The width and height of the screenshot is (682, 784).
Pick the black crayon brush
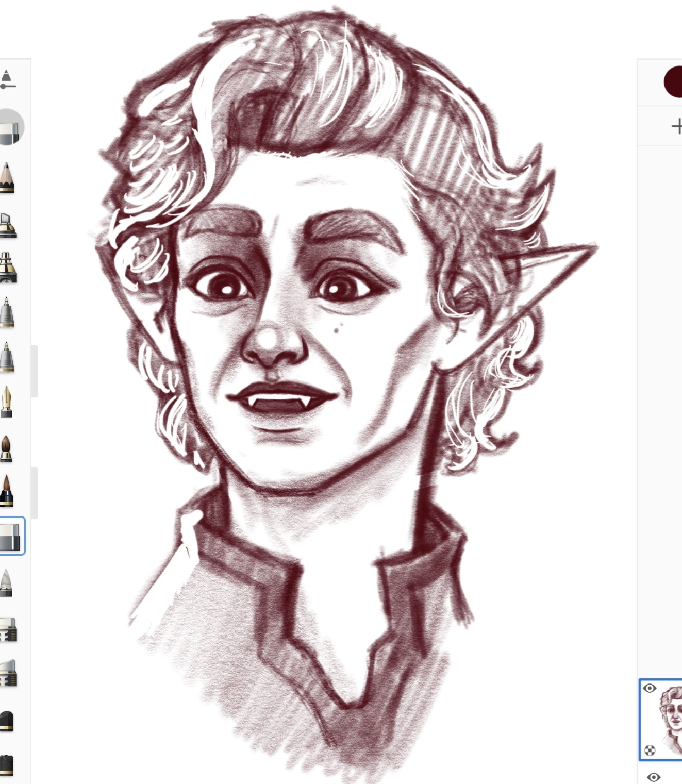click(x=7, y=721)
